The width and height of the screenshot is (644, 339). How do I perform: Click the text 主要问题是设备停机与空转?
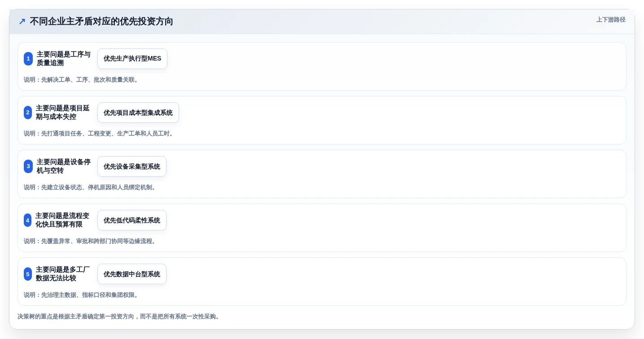tap(64, 166)
